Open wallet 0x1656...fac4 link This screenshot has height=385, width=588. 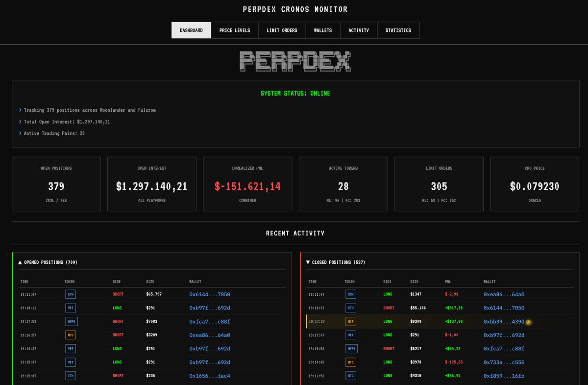tap(210, 376)
